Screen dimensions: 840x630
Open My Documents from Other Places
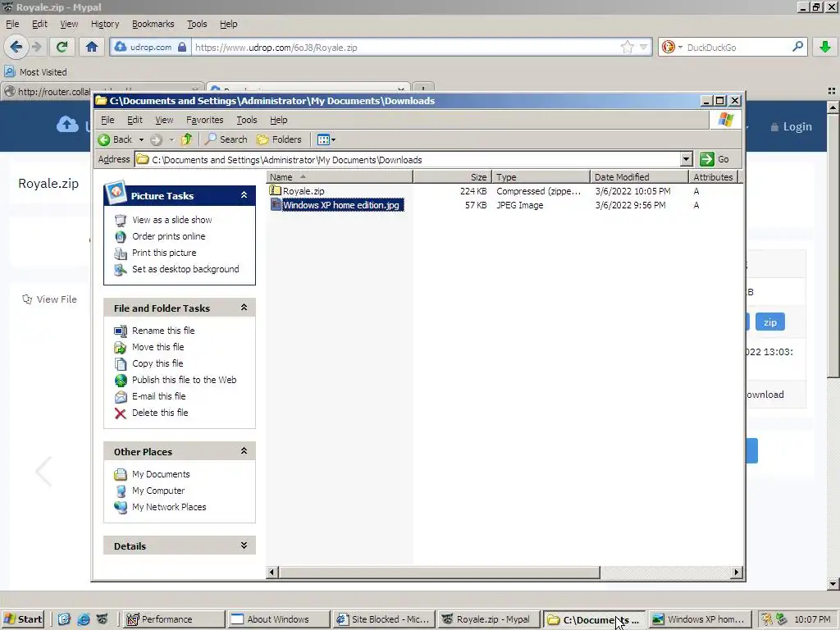coord(161,474)
